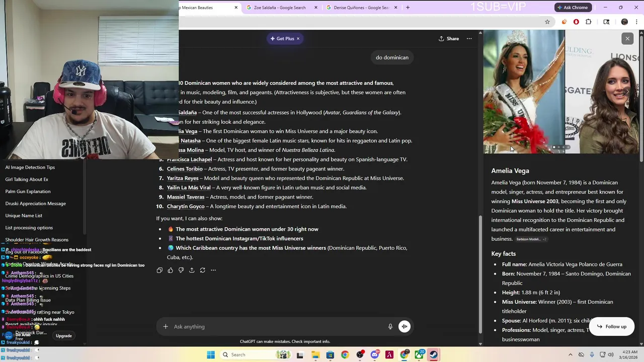The image size is (644, 362).
Task: Give thumbs down to the response
Action: (181, 270)
